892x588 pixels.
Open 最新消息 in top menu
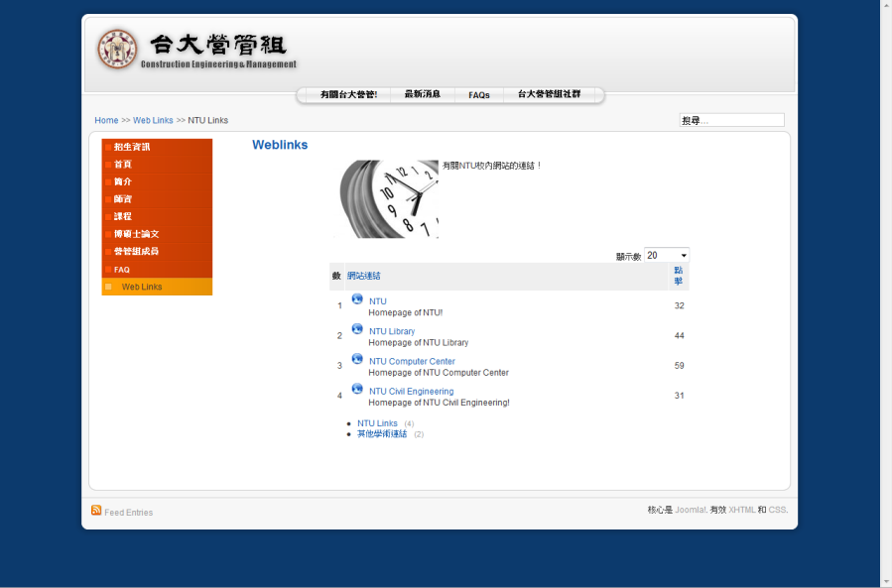pos(423,95)
